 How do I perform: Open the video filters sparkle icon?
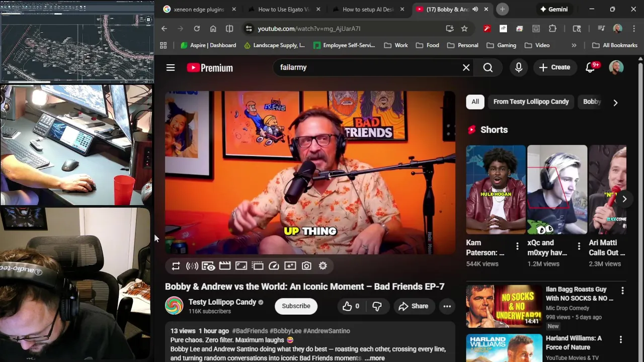click(x=290, y=266)
